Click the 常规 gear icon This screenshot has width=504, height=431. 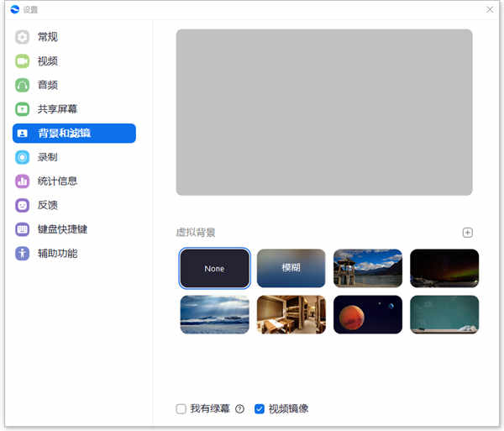(x=22, y=37)
